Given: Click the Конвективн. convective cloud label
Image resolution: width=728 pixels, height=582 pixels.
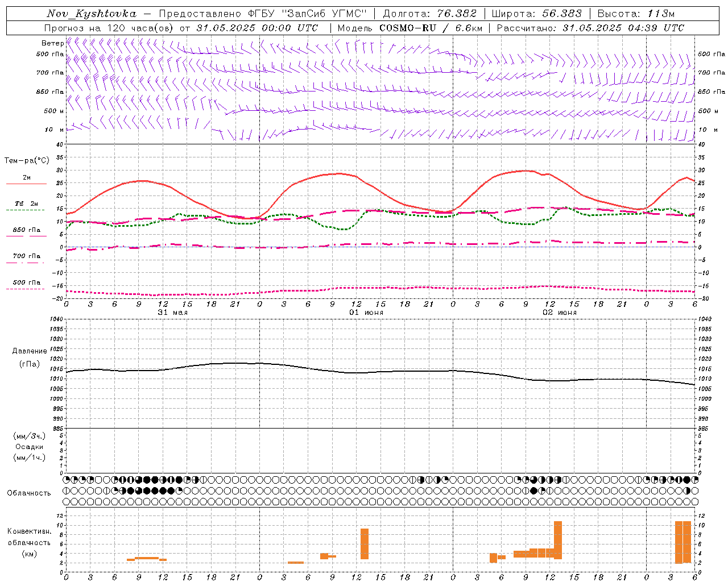Looking at the screenshot, I should point(30,531).
